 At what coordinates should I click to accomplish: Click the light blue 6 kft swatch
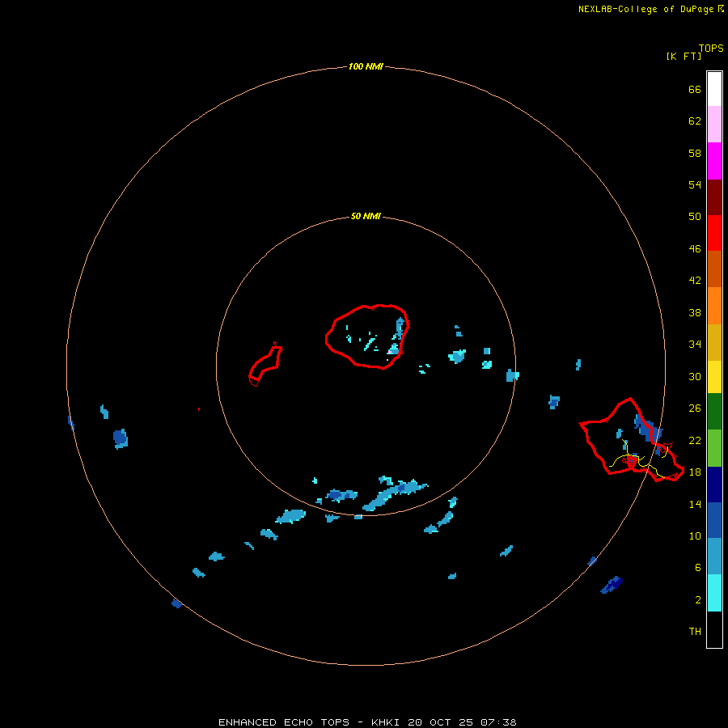click(714, 557)
